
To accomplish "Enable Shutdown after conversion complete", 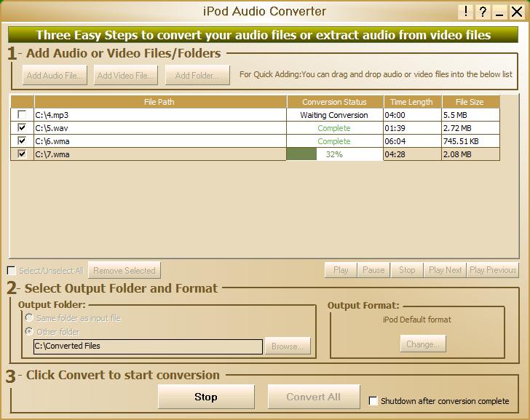I will point(373,401).
